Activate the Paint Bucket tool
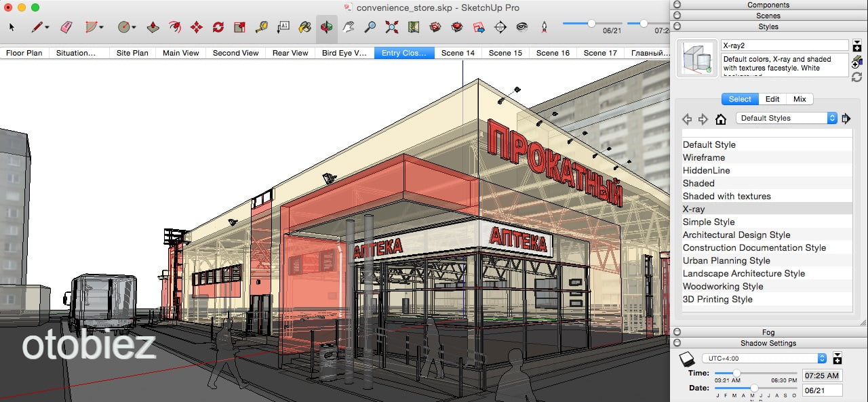 tap(305, 27)
